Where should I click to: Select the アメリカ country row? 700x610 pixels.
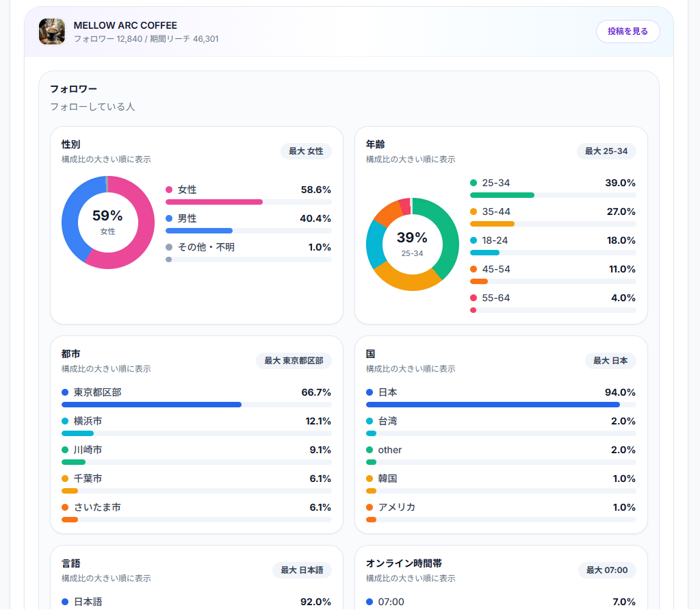(501, 513)
